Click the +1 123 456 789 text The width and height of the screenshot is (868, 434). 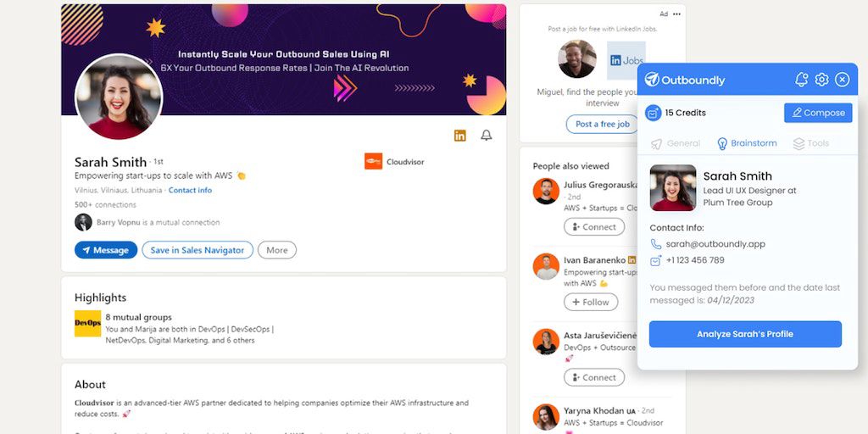tap(695, 260)
